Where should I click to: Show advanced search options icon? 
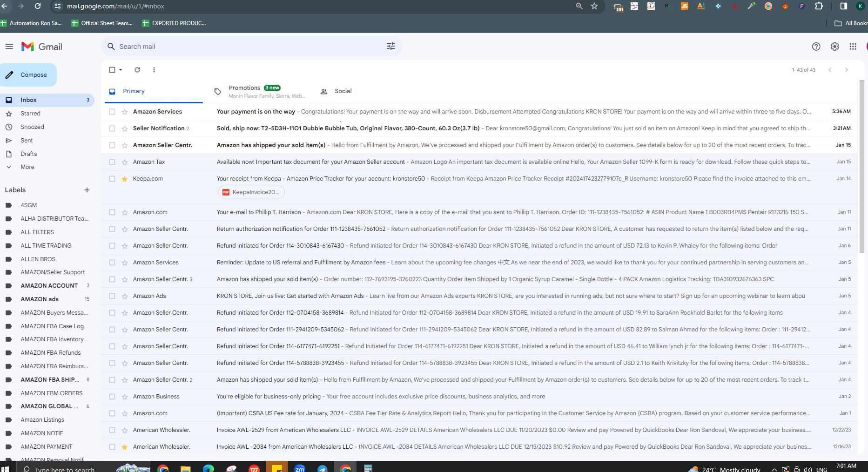click(391, 47)
